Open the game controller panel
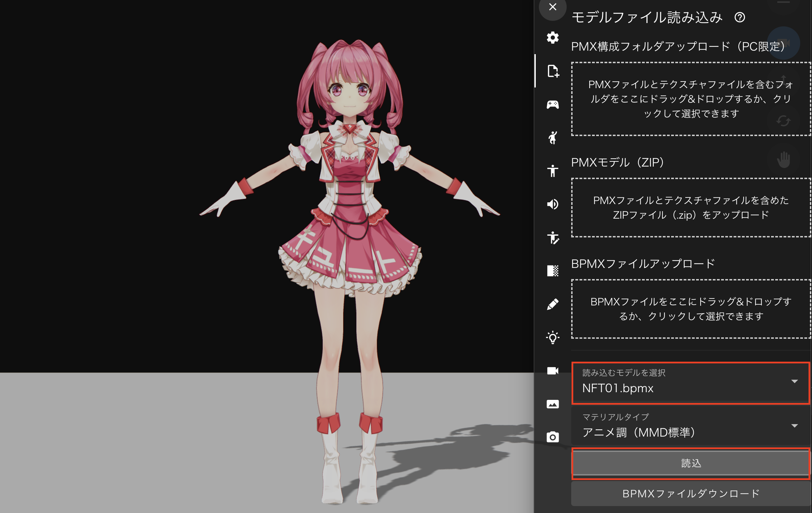 click(x=552, y=104)
